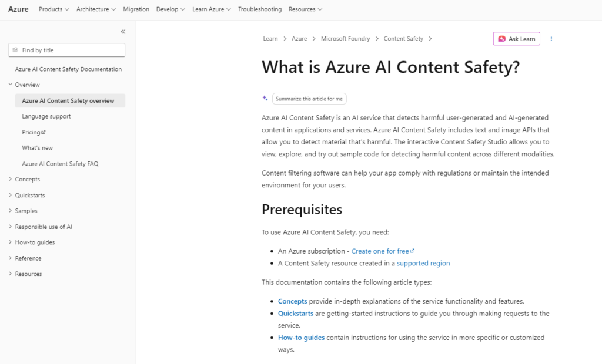Open the How-to guides link in article
The height and width of the screenshot is (364, 602).
302,338
